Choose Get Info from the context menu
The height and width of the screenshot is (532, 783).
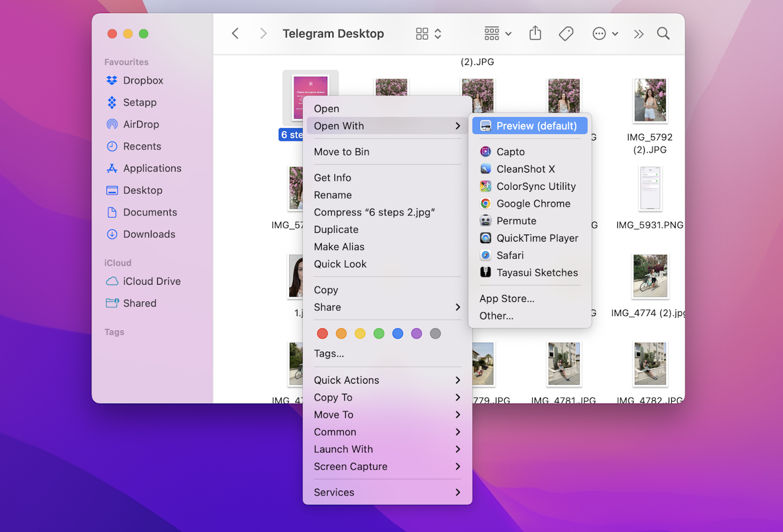click(332, 178)
